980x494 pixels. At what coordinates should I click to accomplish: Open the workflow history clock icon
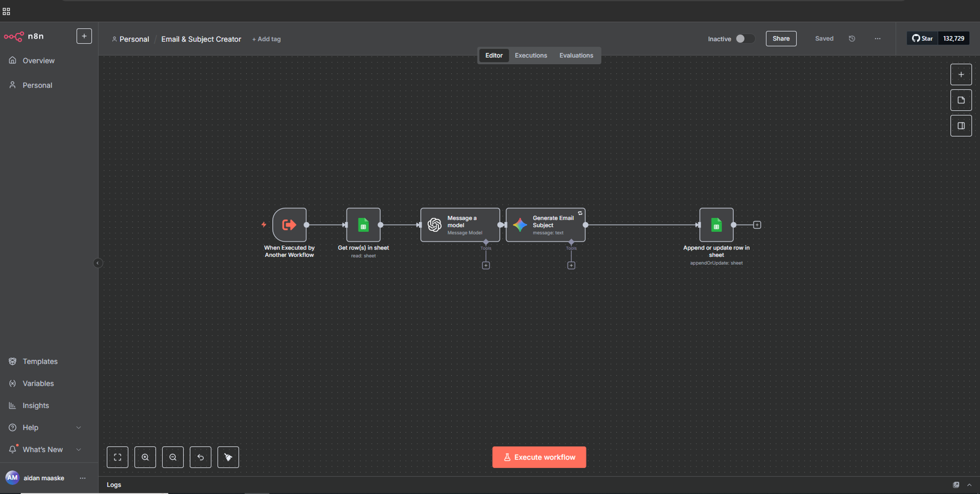tap(852, 39)
